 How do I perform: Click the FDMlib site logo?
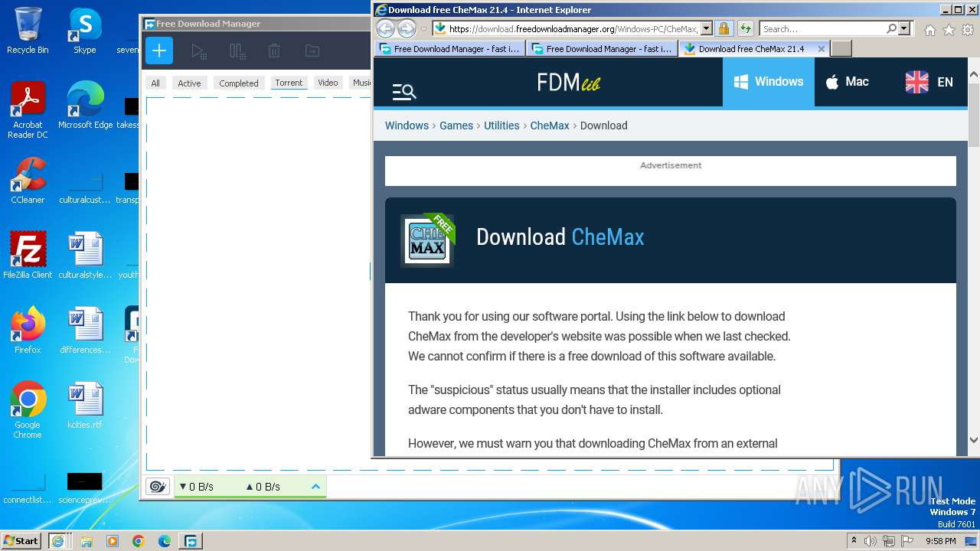568,82
